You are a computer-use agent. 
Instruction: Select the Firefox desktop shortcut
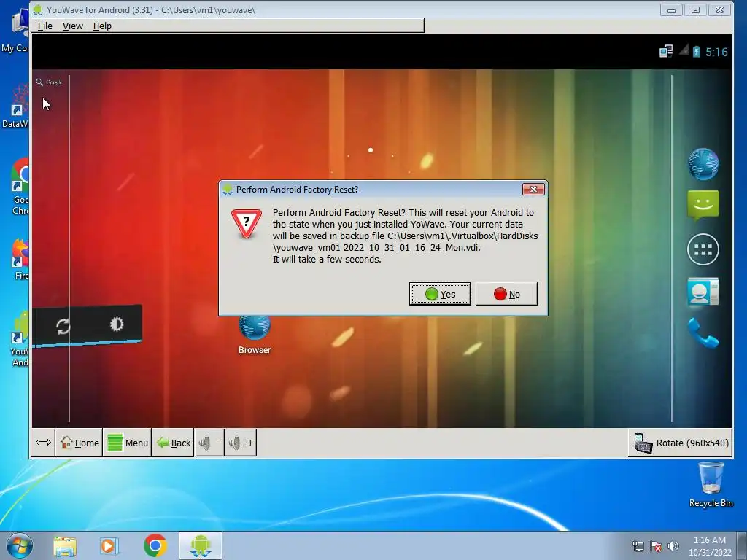point(20,259)
